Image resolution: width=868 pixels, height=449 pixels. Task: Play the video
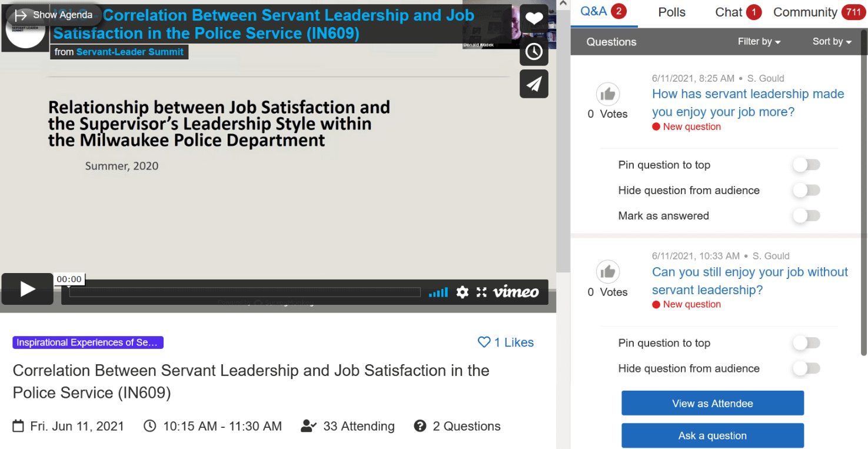28,289
